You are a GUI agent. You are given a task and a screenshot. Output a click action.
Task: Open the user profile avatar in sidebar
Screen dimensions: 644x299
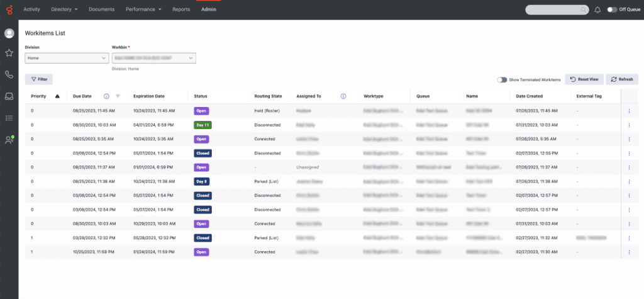pos(9,33)
